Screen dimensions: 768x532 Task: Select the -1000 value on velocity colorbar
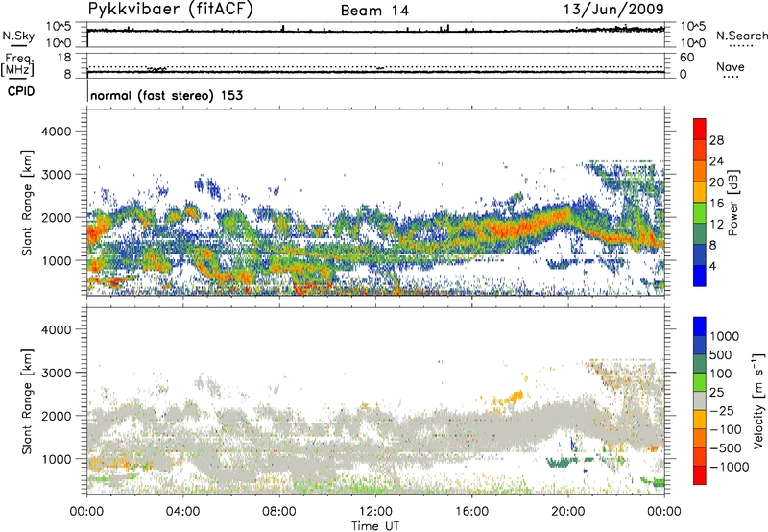coord(729,467)
